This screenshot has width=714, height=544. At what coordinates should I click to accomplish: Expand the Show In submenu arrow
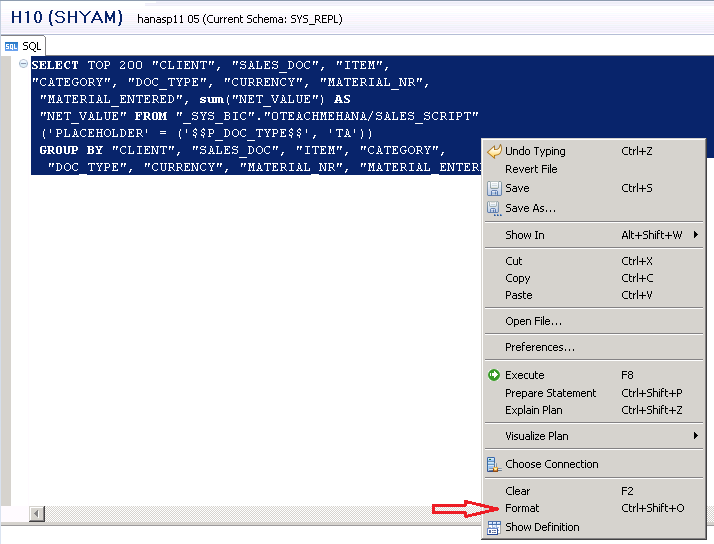(x=696, y=235)
